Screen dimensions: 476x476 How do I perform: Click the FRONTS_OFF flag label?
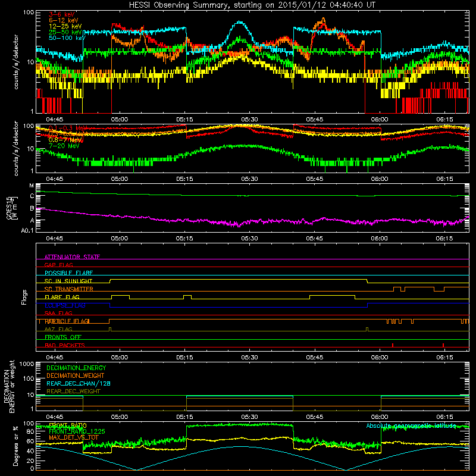coord(63,337)
